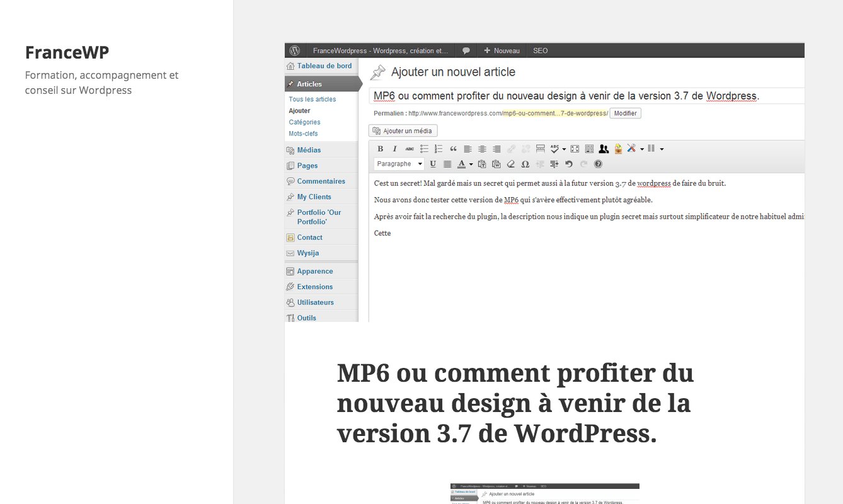This screenshot has width=843, height=504.
Task: Open Tous les articles submenu
Action: (x=313, y=99)
